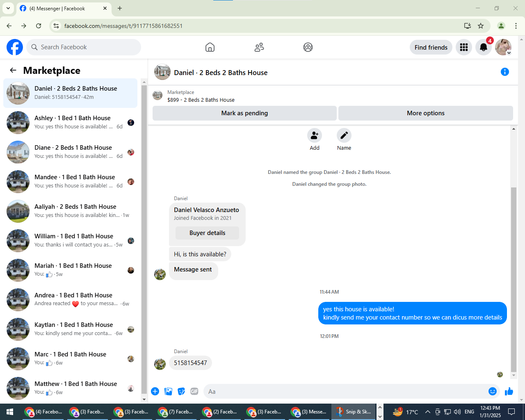The image size is (525, 420).
Task: Open the Facebook menu grid icon
Action: (464, 47)
